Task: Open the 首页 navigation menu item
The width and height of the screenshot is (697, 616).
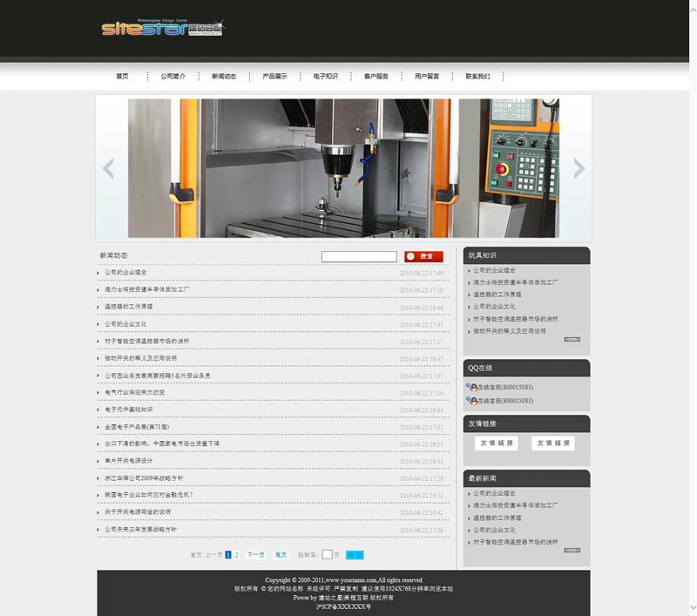Action: (x=122, y=77)
